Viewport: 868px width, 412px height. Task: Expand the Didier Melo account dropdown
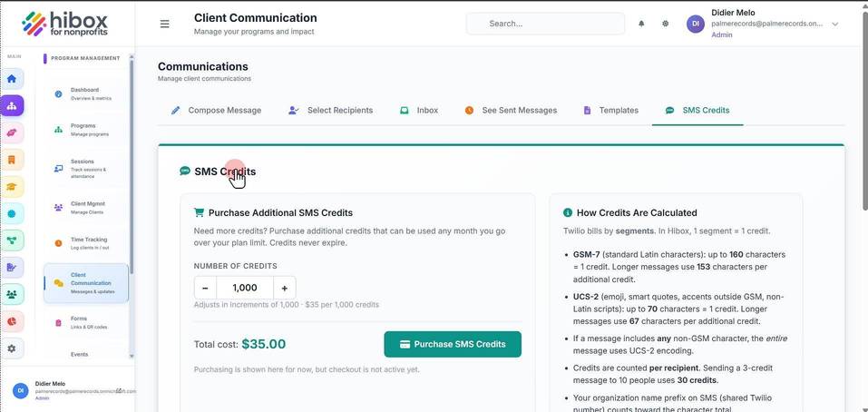pyautogui.click(x=834, y=24)
